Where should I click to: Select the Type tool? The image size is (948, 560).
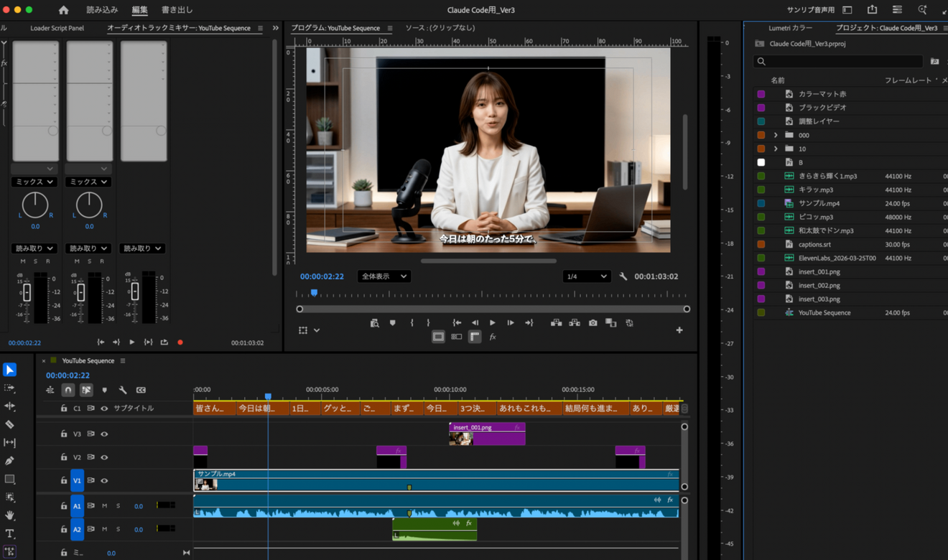pos(9,533)
